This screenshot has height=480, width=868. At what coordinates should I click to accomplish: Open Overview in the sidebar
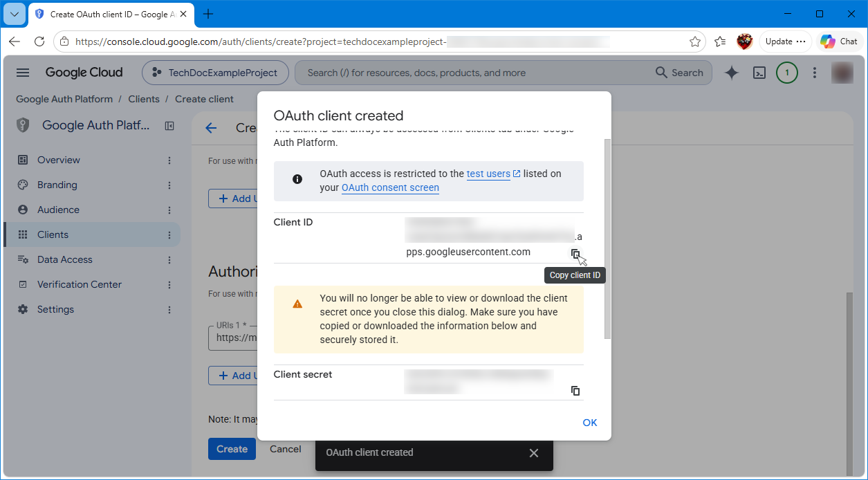click(59, 160)
